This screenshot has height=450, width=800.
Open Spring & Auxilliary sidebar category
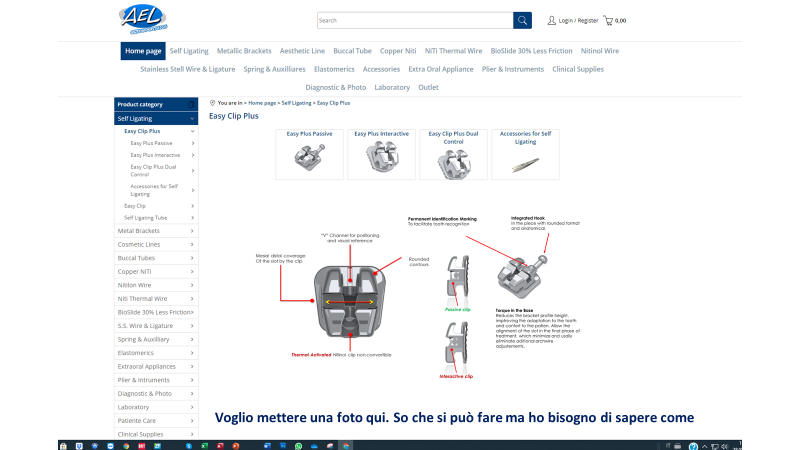143,339
